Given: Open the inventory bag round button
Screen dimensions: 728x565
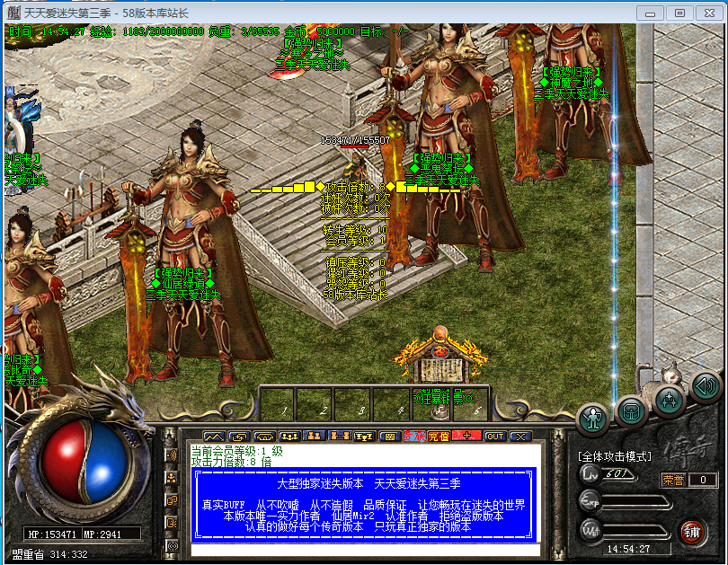Looking at the screenshot, I should [x=632, y=411].
